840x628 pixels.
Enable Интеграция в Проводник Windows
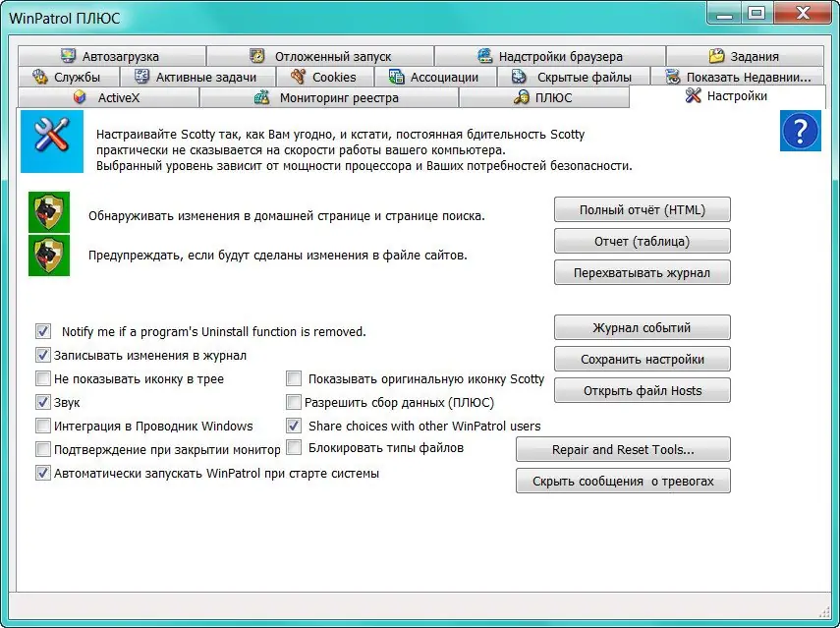(x=43, y=426)
